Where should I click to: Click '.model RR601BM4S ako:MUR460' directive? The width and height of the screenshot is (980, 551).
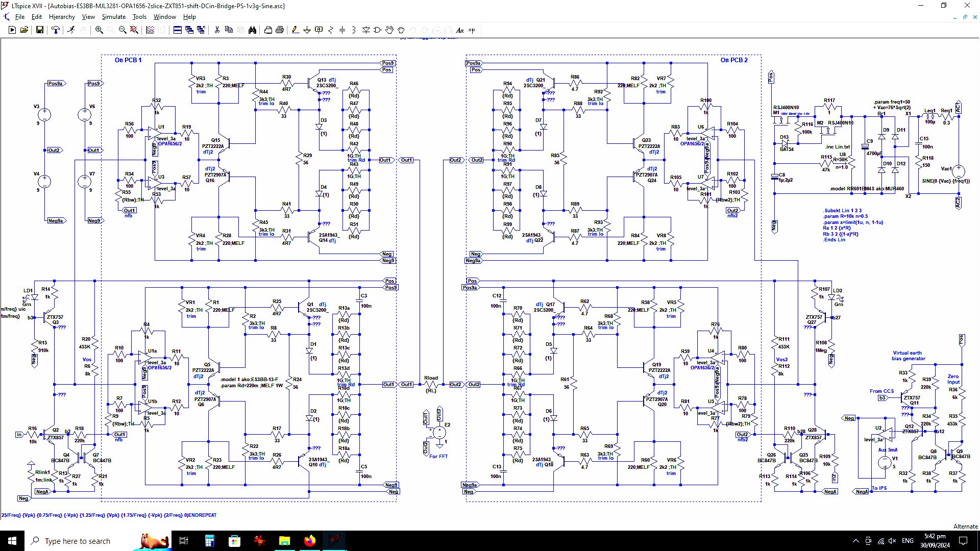tap(867, 189)
